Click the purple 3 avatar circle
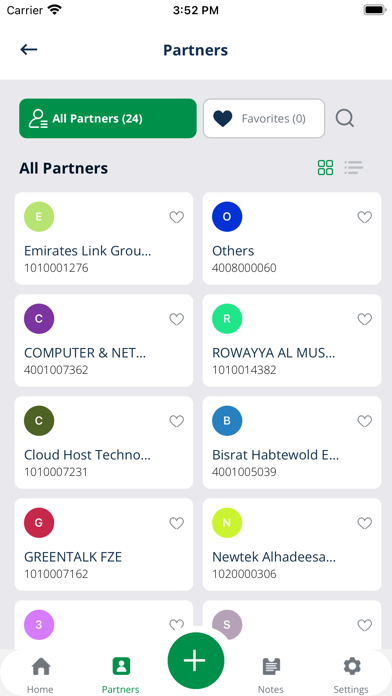Image resolution: width=392 pixels, height=696 pixels. click(x=39, y=625)
